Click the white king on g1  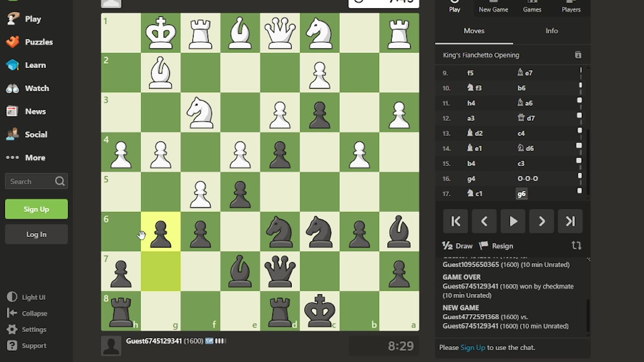coord(160,33)
